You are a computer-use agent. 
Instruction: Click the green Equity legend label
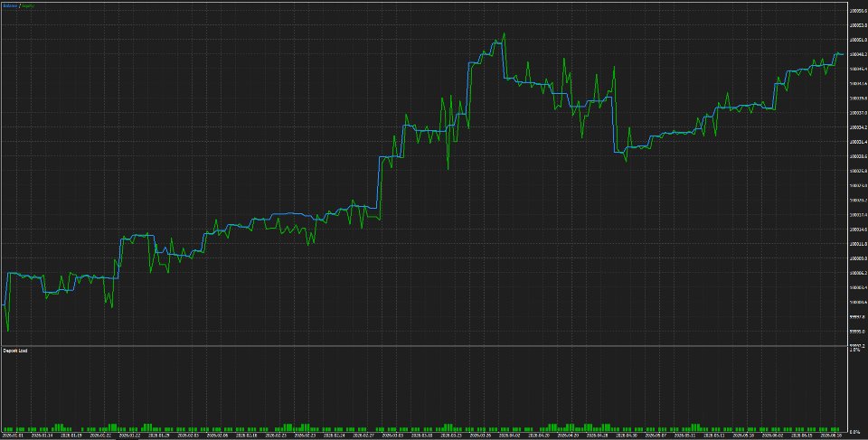pyautogui.click(x=28, y=5)
